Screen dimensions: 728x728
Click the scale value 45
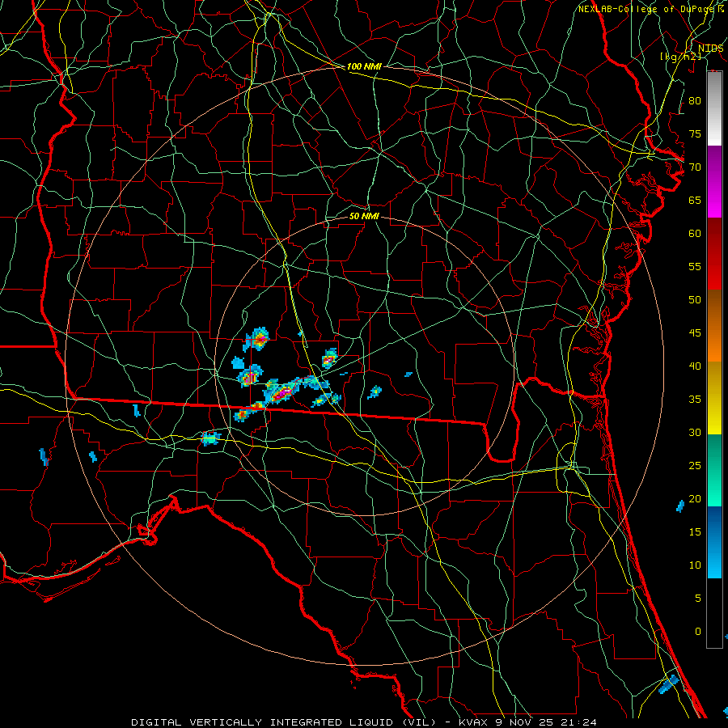coord(695,333)
